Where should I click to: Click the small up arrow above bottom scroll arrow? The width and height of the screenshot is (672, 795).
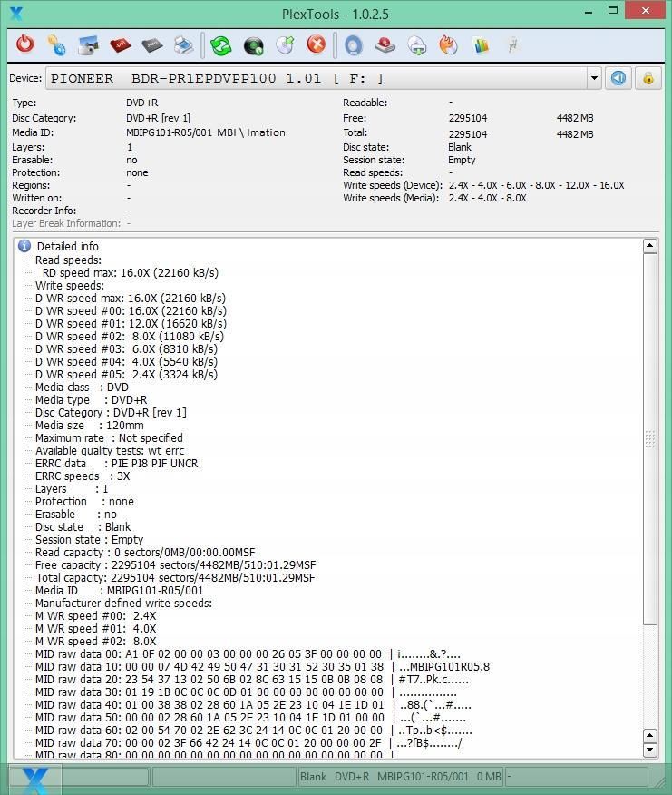click(x=649, y=736)
